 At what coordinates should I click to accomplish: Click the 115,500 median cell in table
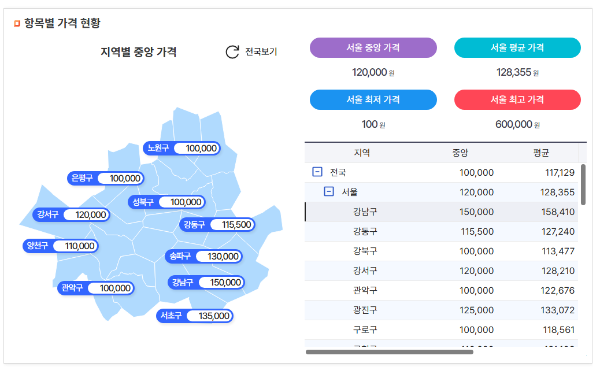coord(477,231)
